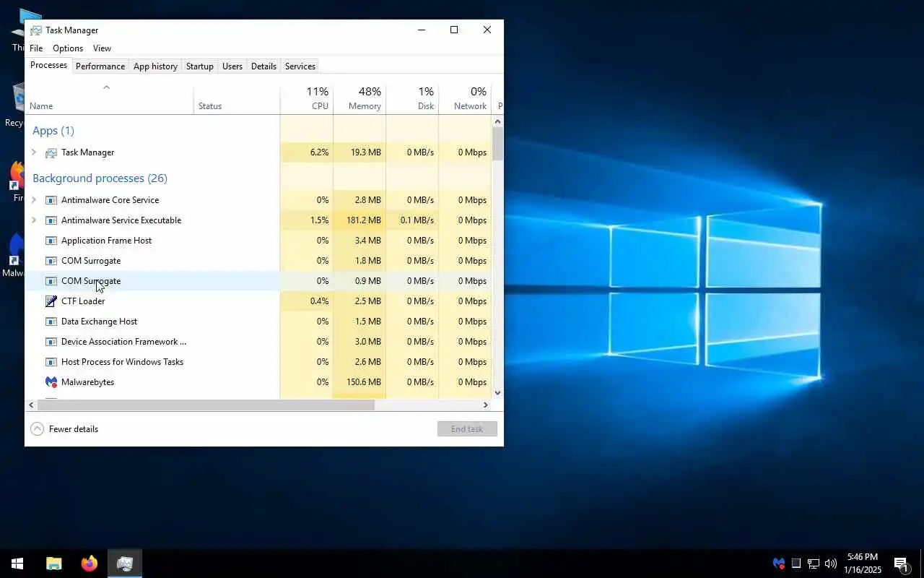The height and width of the screenshot is (578, 924).
Task: Click the Data Exchange Host icon
Action: point(51,322)
